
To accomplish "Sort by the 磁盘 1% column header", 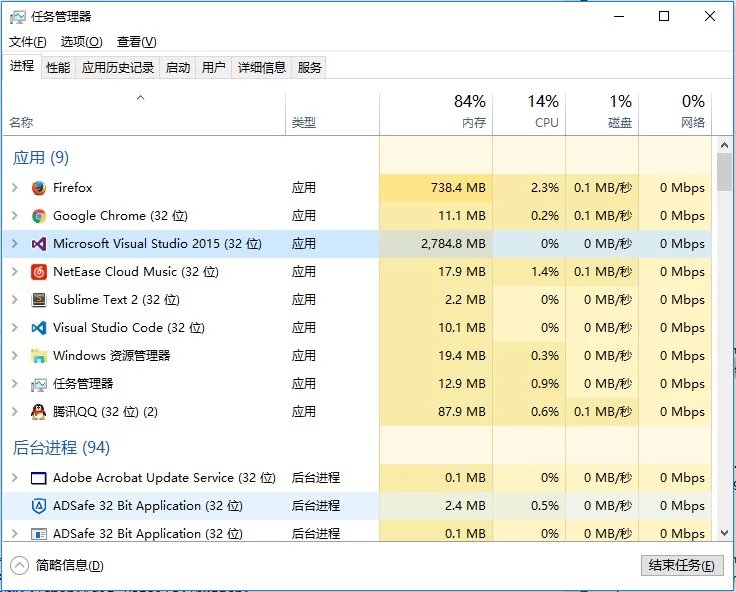I will [x=602, y=114].
